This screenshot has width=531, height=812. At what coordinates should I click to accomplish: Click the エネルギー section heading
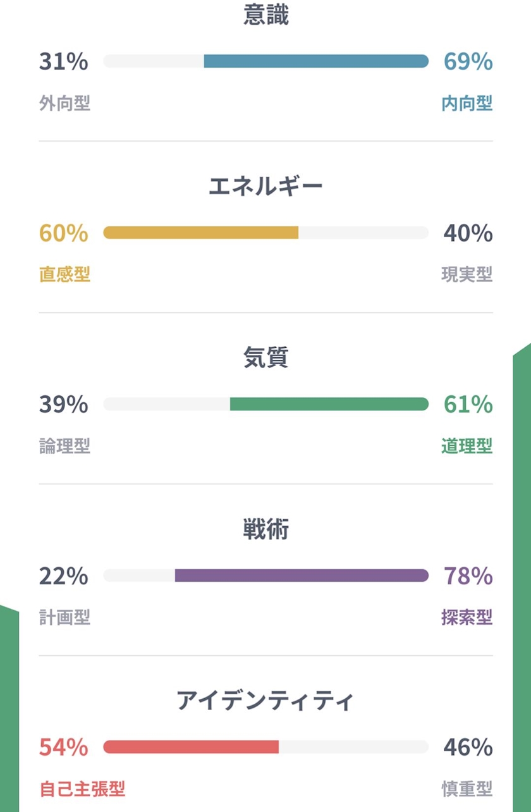(x=265, y=187)
